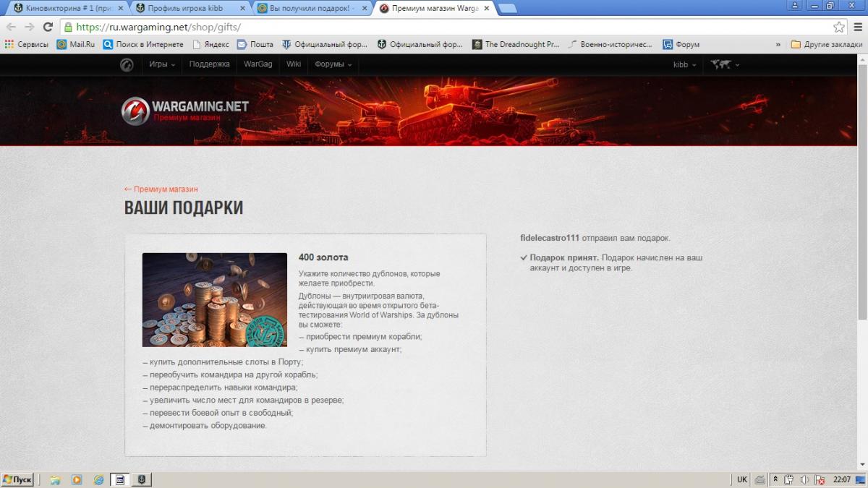This screenshot has width=868, height=488.
Task: Open the kibb account dropdown
Action: [685, 64]
